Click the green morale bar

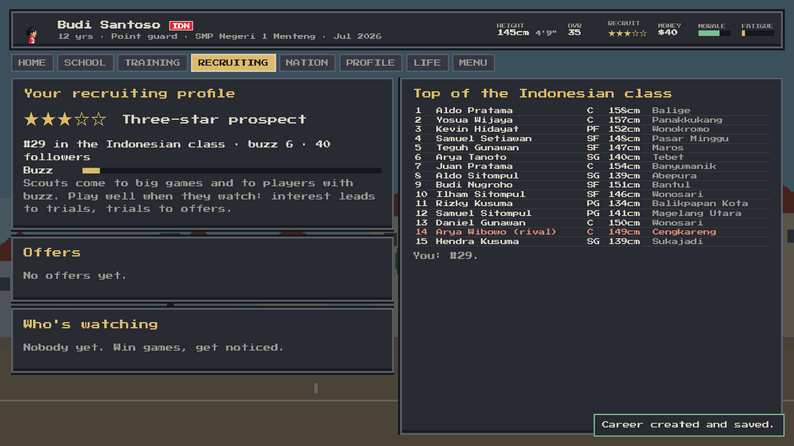714,33
